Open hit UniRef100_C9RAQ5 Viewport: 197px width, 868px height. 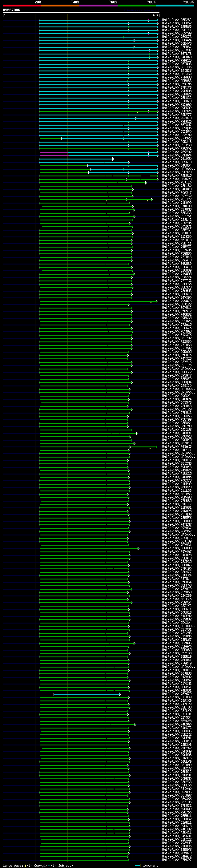click(177, 352)
